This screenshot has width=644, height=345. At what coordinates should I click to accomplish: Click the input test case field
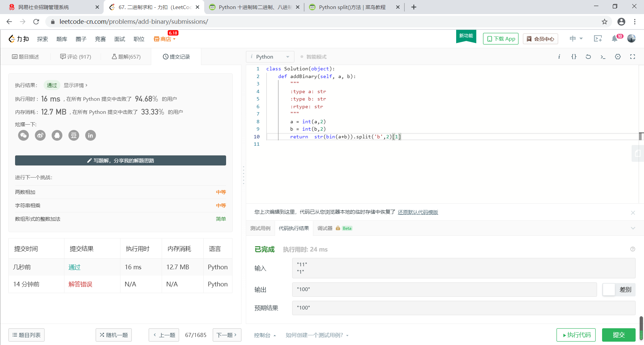click(464, 268)
